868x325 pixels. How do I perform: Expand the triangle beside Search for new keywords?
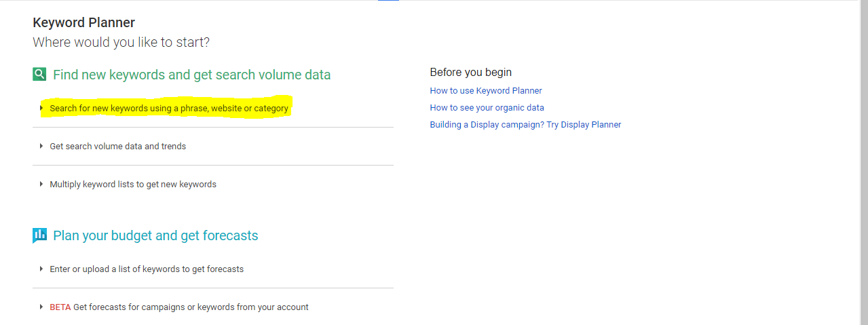click(x=41, y=109)
